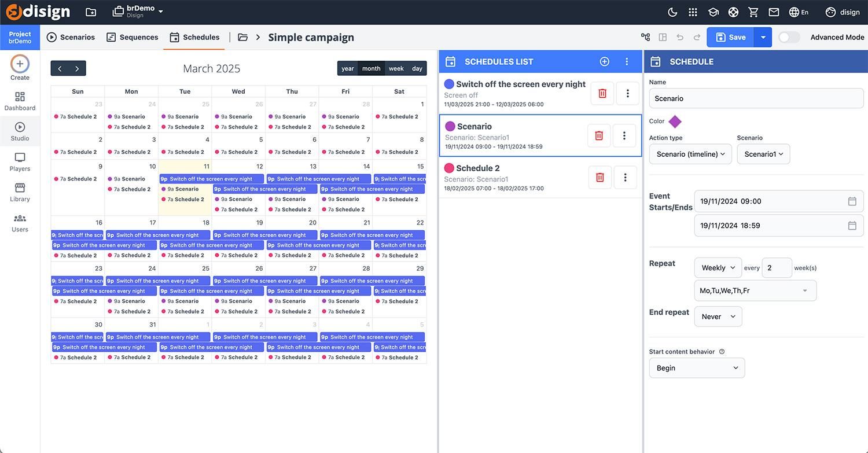The image size is (868, 453).
Task: Open the End repeat Never dropdown
Action: pos(718,316)
